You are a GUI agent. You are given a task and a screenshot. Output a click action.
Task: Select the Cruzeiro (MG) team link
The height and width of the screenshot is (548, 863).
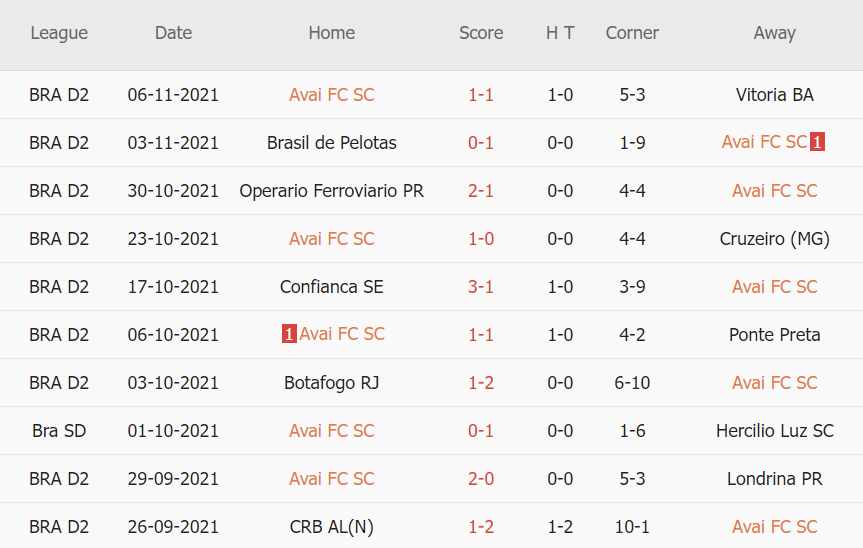tap(774, 239)
